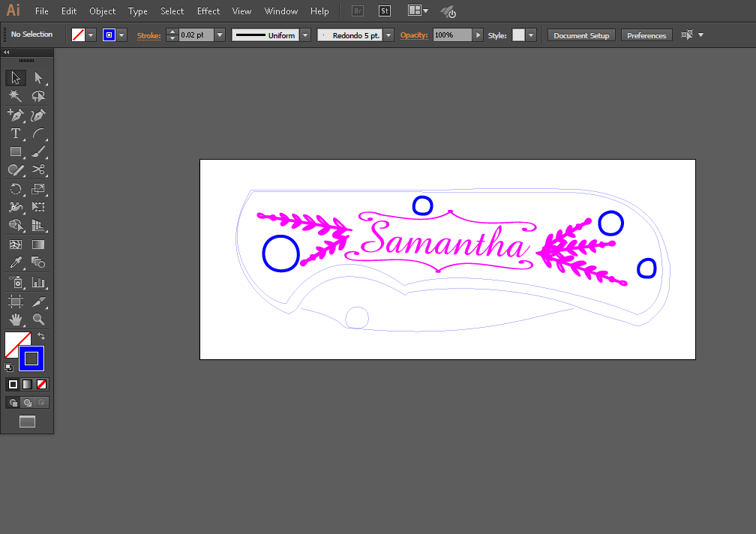Choose the Scissors tool

point(38,170)
